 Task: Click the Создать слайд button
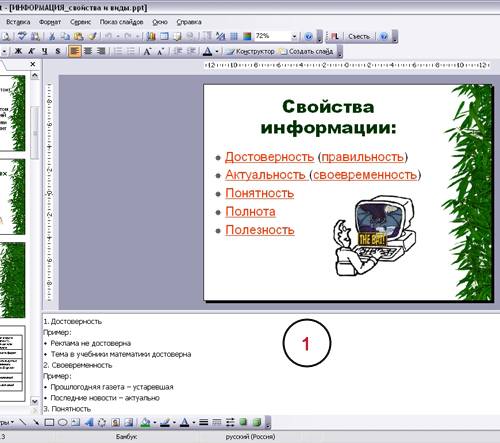pos(306,51)
